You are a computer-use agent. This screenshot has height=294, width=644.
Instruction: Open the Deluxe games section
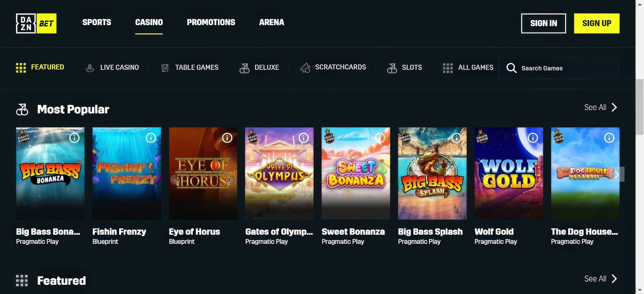245,67
